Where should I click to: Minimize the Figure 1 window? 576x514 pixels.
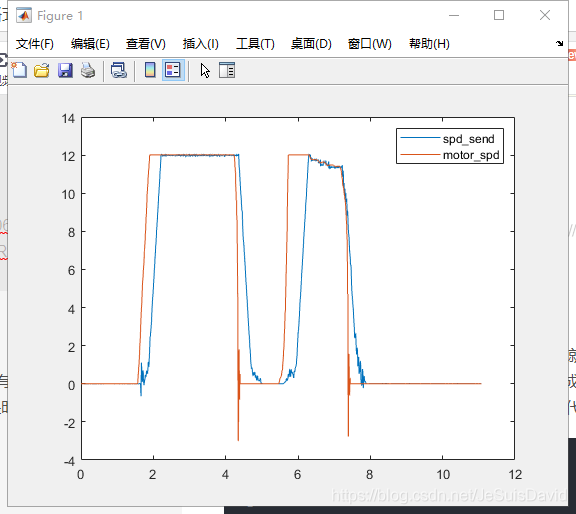coord(454,15)
